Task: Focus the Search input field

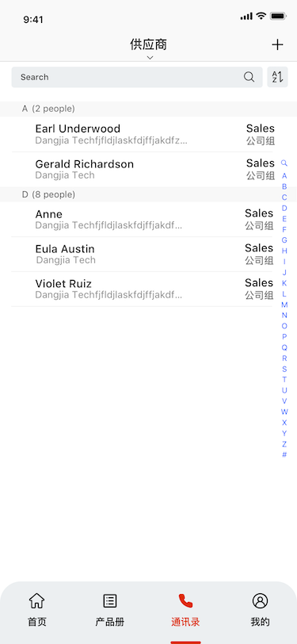Action: point(137,77)
